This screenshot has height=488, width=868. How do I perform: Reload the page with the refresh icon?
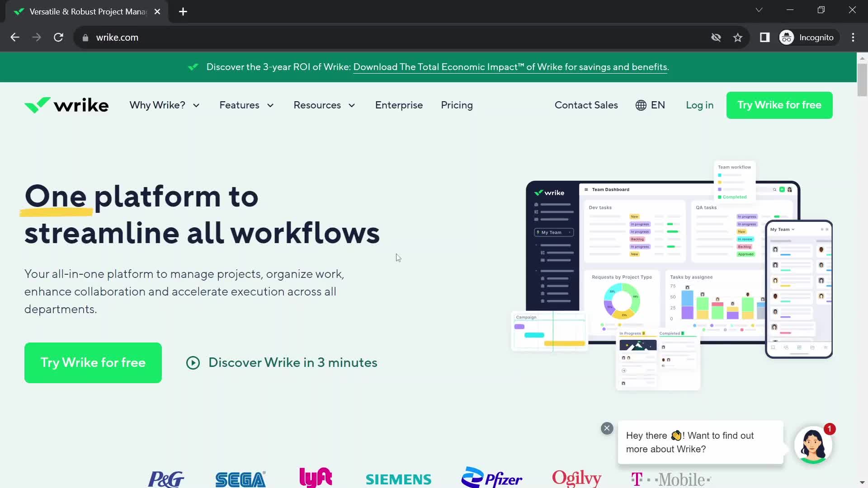coord(58,38)
